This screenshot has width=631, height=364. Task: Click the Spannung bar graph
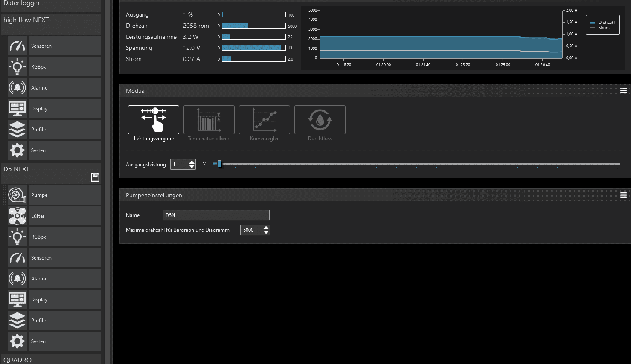(254, 48)
